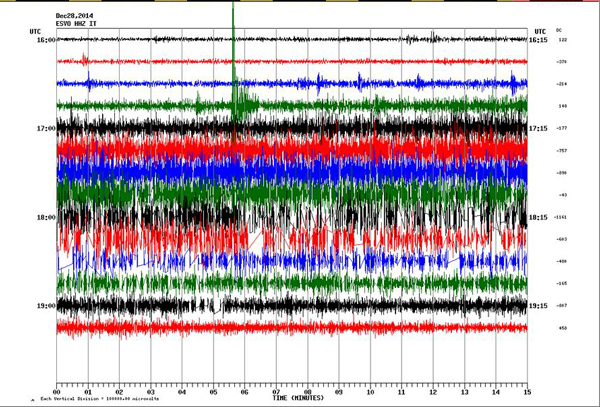Select minute 05 tick on time axis

click(x=213, y=391)
